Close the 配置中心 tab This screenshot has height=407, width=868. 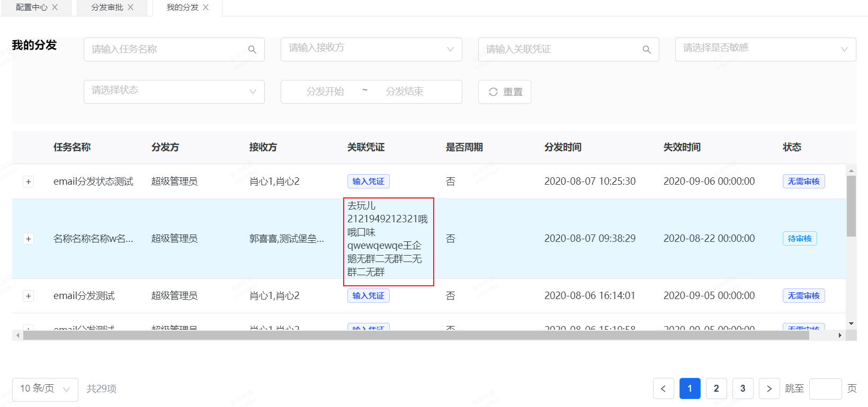(55, 7)
